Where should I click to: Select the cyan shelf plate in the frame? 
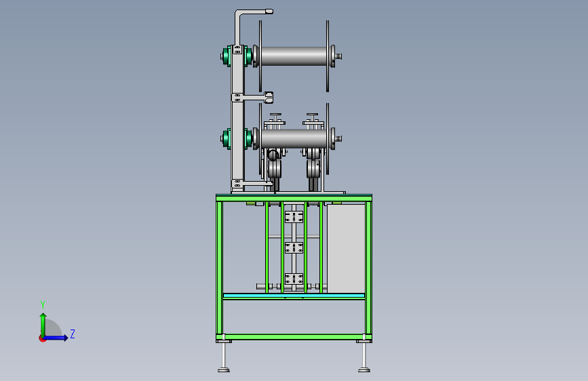click(294, 296)
